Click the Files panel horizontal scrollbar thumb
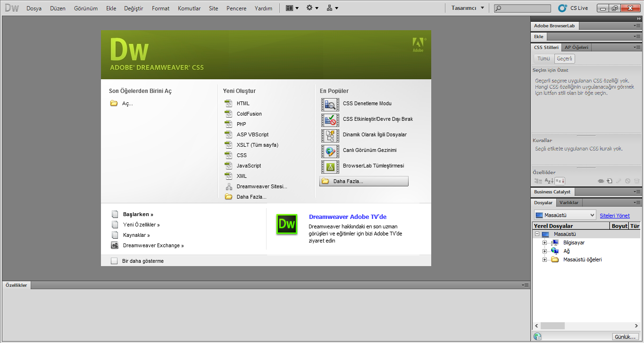The height and width of the screenshot is (343, 644). point(552,326)
